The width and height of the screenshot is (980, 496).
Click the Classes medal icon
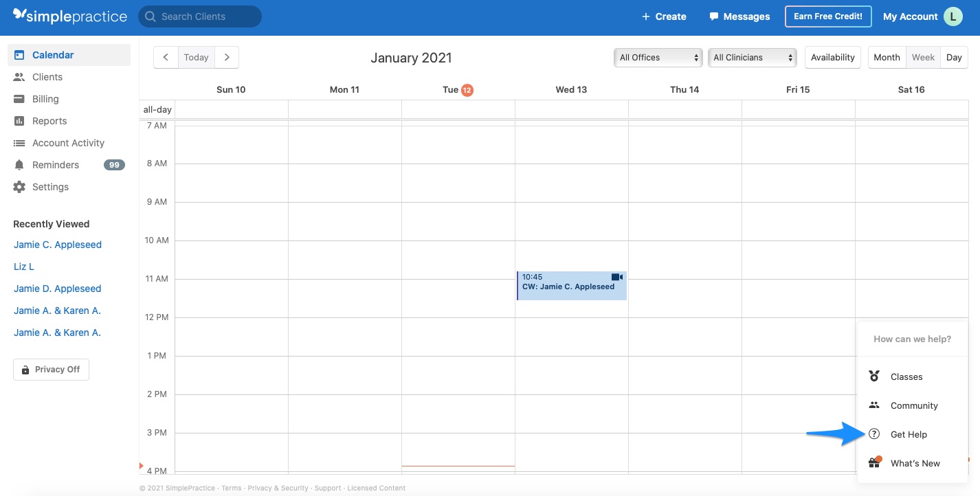(x=874, y=376)
